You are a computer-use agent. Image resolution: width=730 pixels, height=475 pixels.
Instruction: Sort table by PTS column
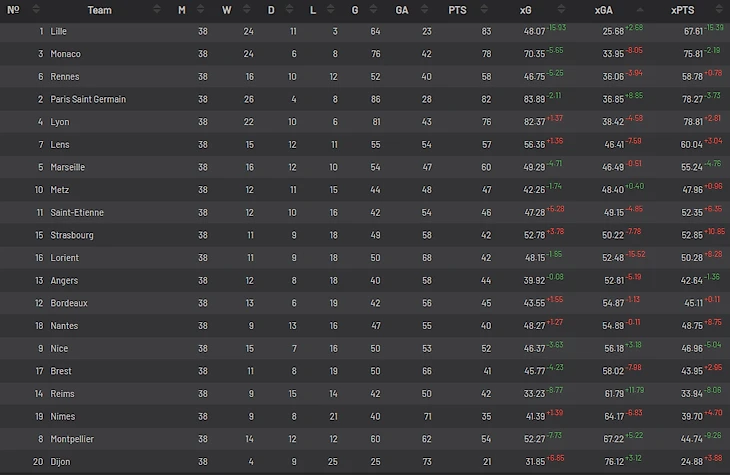pos(458,10)
